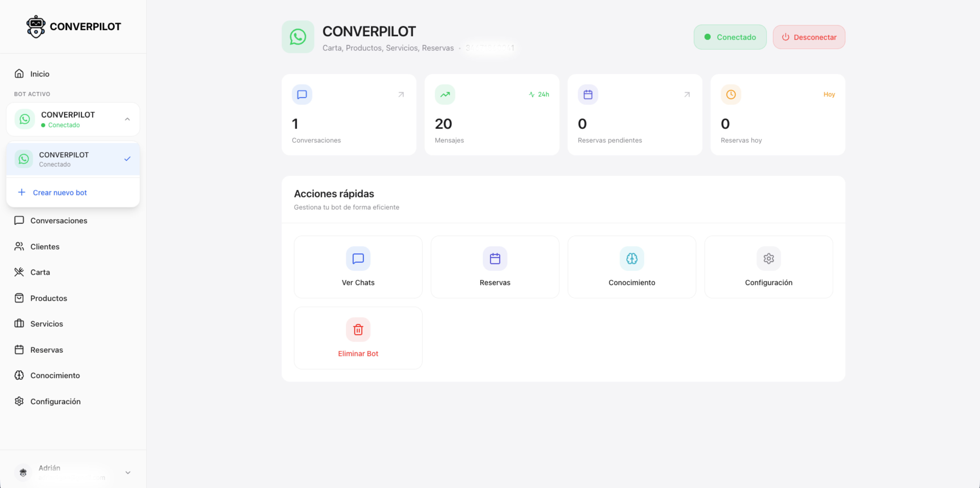This screenshot has height=488, width=980.
Task: Select the Reservas calendar quick action
Action: 494,267
